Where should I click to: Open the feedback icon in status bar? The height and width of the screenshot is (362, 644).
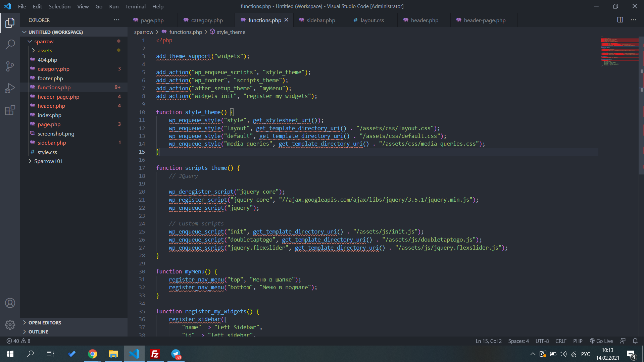click(623, 341)
